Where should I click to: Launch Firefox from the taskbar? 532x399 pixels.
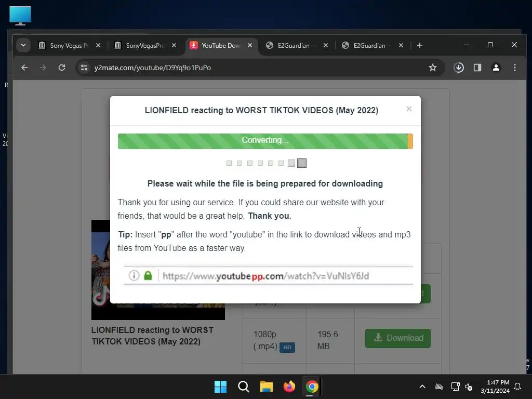click(289, 387)
